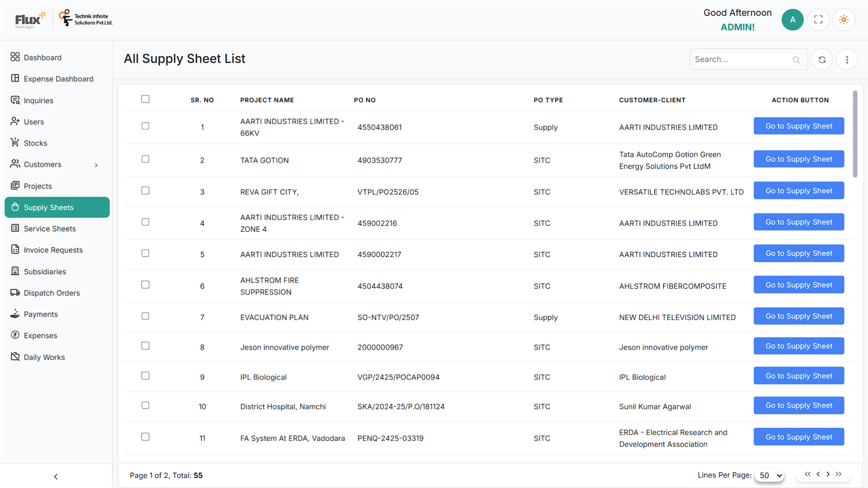Click the Customers people icon
Viewport: 868px width, 488px height.
tap(15, 164)
